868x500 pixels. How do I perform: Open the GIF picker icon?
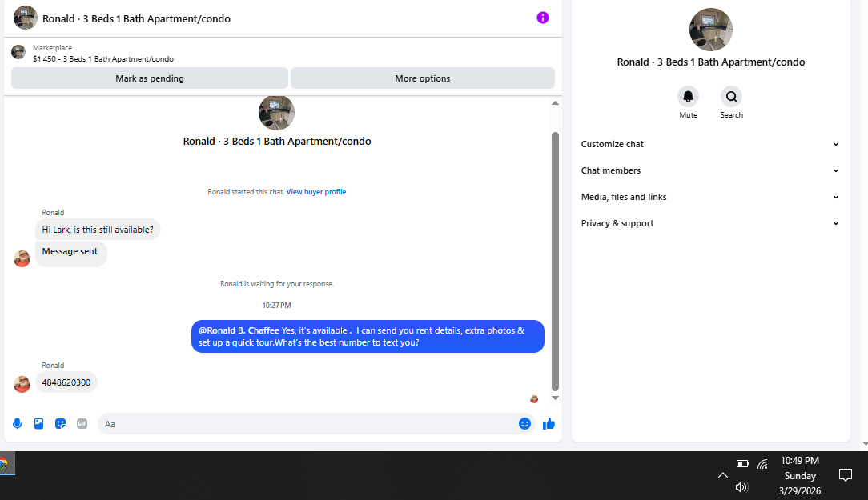coord(82,424)
